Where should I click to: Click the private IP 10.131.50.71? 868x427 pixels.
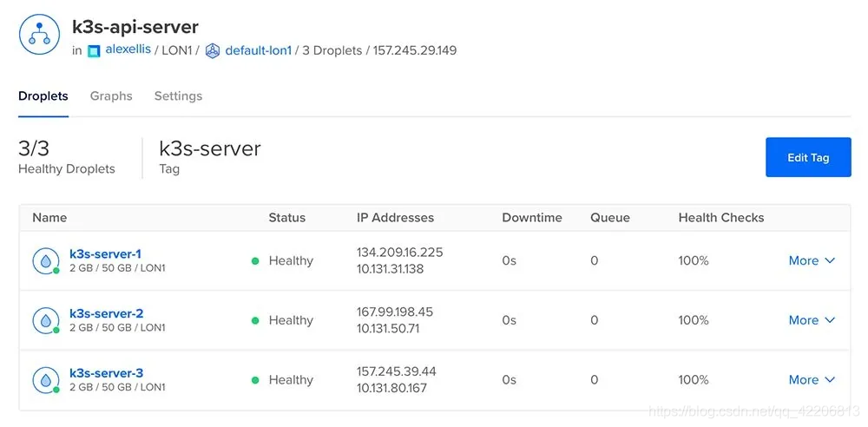click(388, 328)
